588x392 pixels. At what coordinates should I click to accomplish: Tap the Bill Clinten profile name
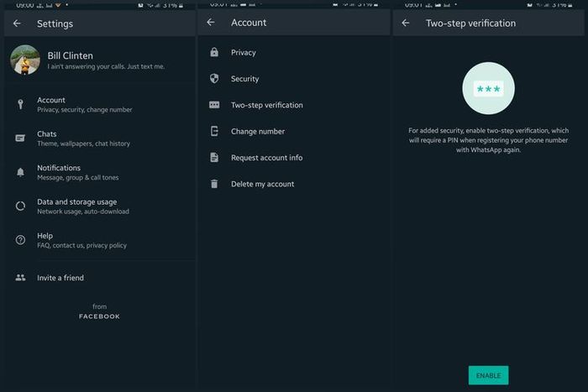click(70, 55)
